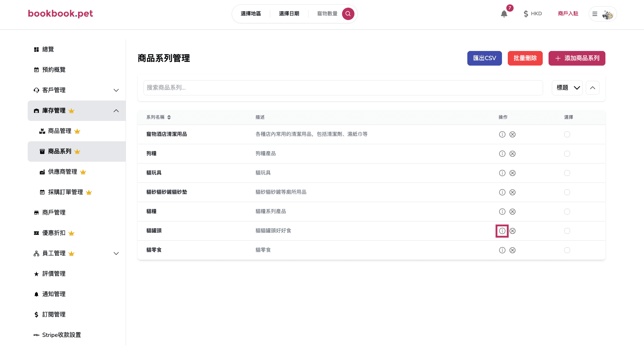
Task: Click 匯出CSV button
Action: [x=484, y=58]
